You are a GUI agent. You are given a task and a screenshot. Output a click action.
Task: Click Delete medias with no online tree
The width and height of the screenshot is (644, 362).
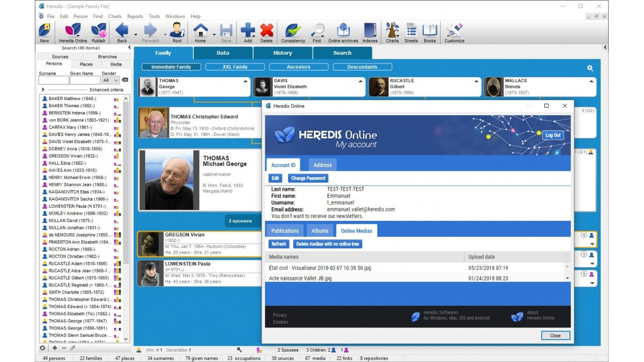[328, 244]
